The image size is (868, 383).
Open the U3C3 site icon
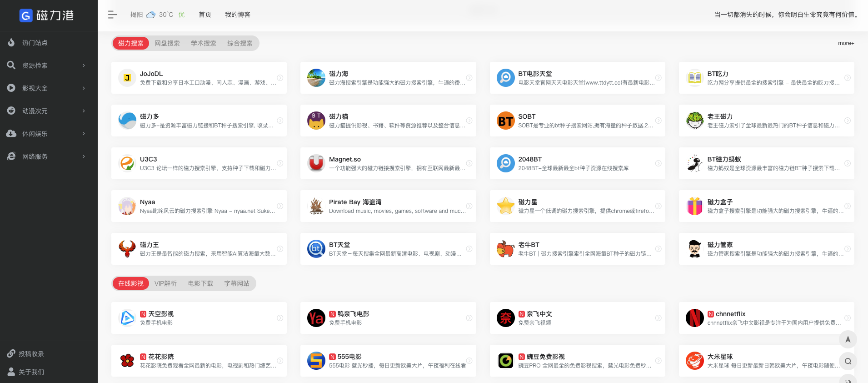pos(127,163)
